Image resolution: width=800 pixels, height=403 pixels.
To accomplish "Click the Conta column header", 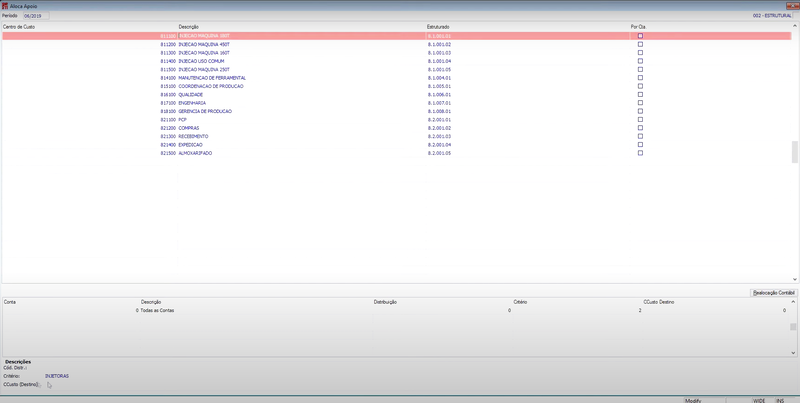I will point(10,302).
